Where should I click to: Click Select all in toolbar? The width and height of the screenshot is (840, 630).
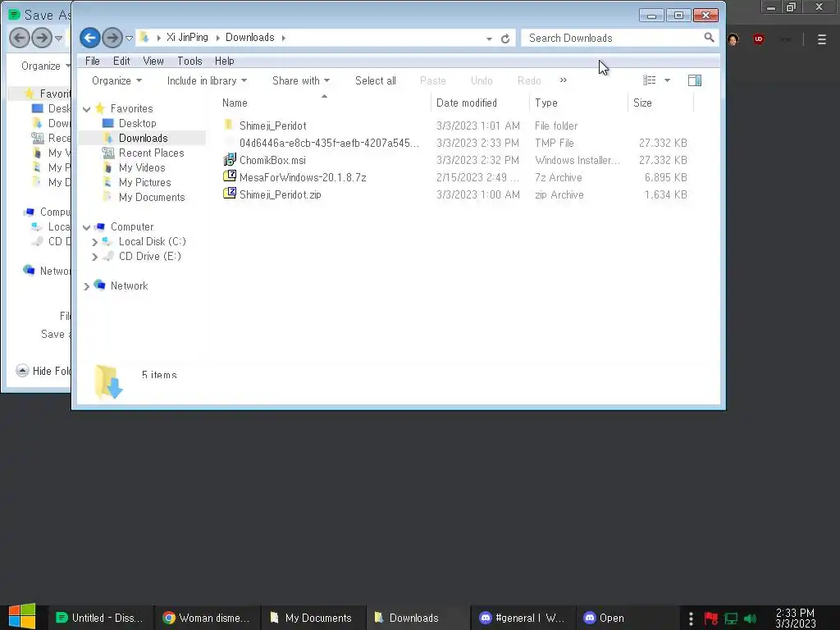point(376,81)
